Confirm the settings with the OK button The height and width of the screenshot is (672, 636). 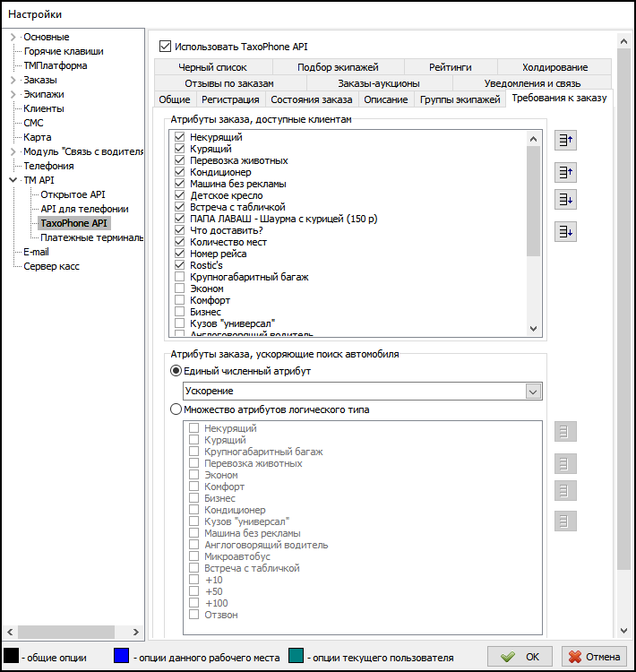[x=521, y=657]
